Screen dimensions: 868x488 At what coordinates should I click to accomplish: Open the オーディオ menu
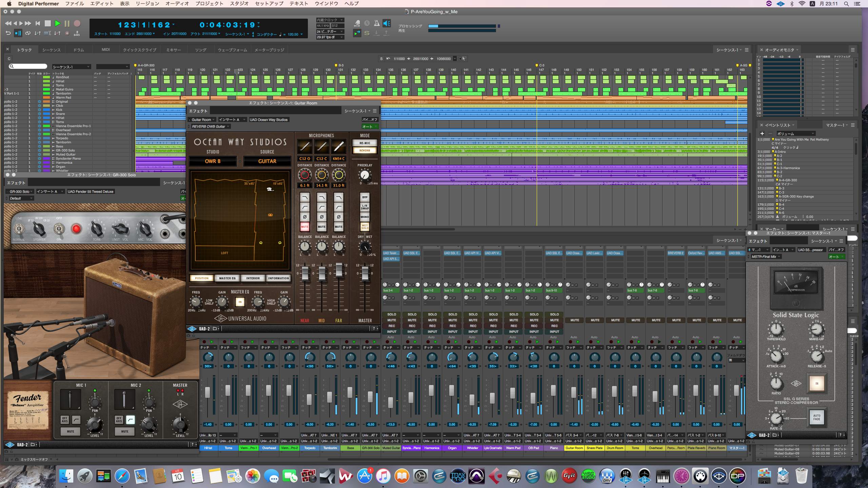177,3
